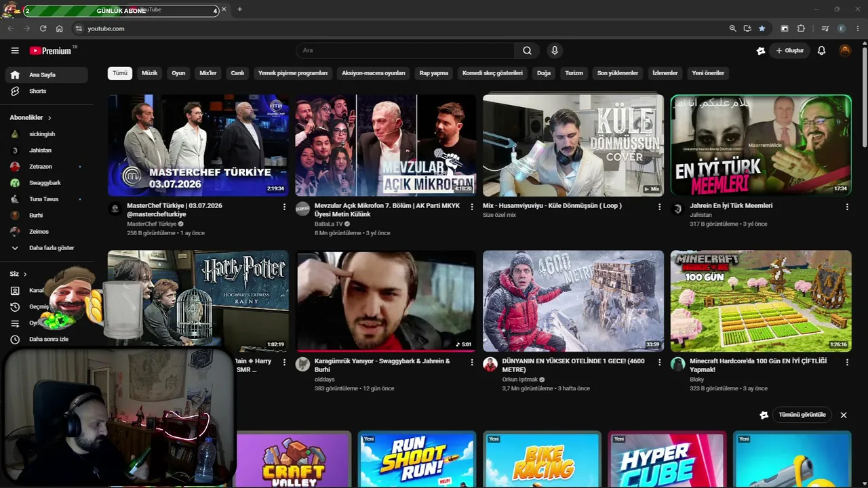Expand the Abonelikler section chevron

click(50, 118)
